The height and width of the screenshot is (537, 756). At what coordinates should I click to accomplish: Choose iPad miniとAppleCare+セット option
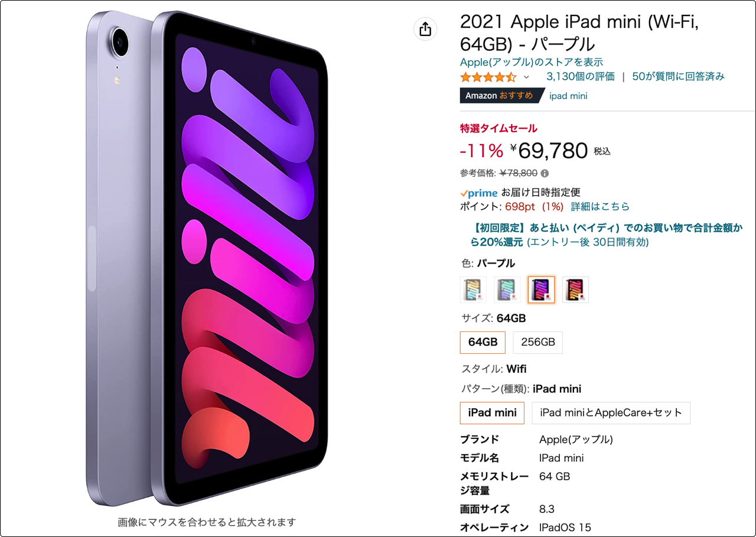(x=611, y=413)
